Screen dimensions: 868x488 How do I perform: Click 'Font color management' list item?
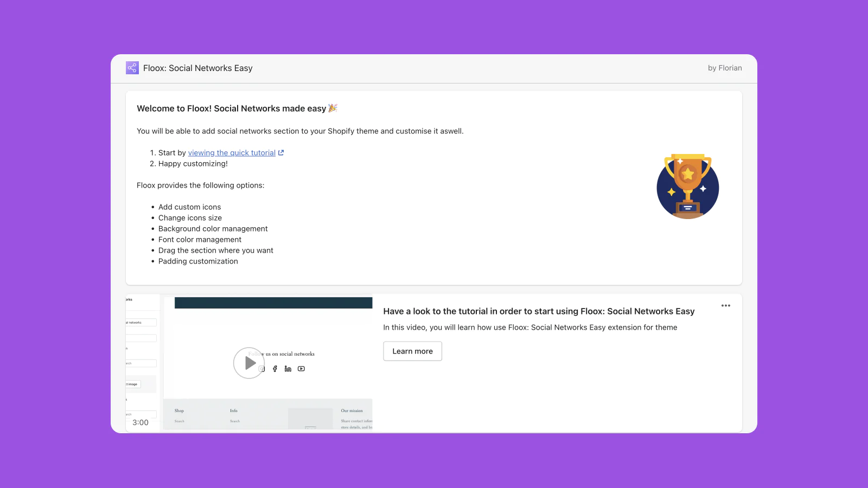coord(200,240)
